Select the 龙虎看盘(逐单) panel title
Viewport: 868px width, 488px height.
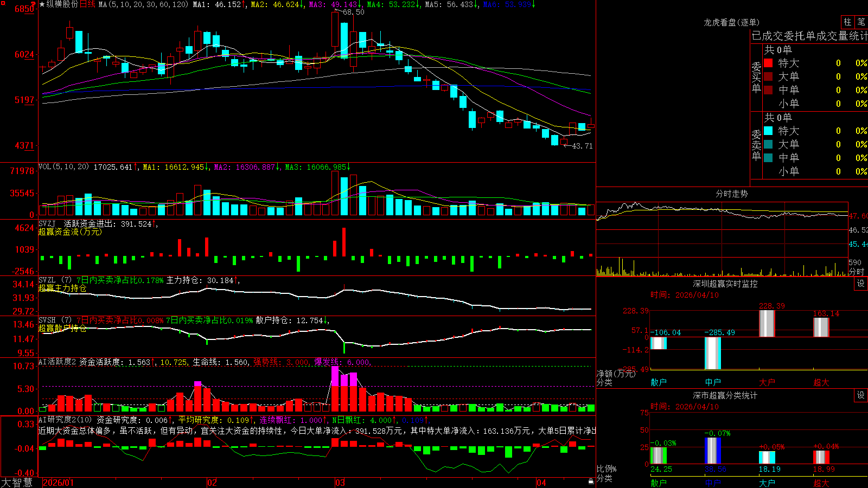tap(731, 22)
